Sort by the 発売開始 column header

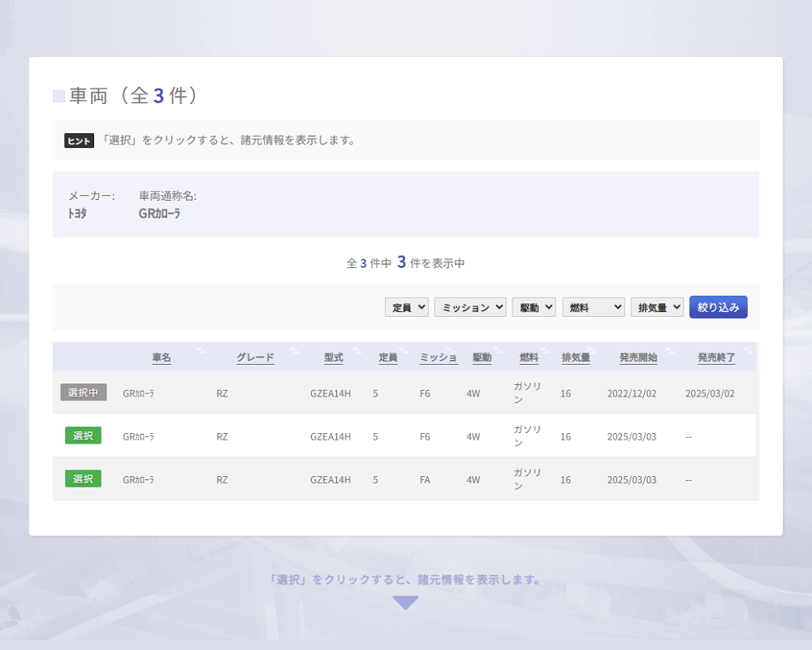tap(638, 357)
